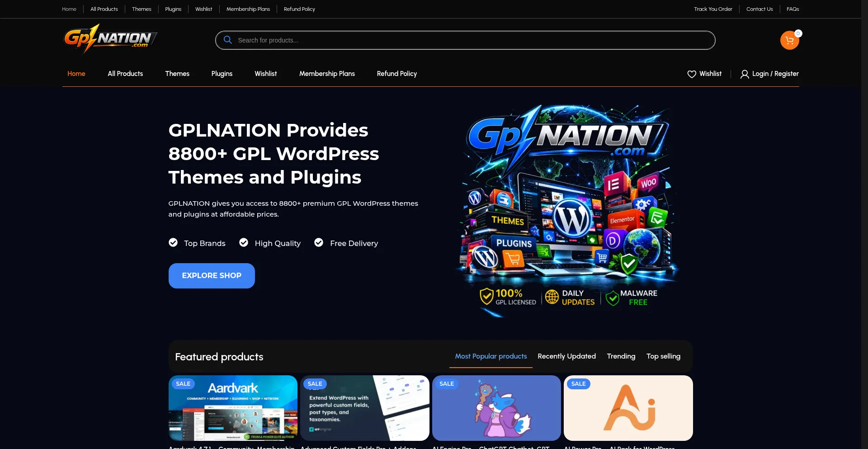Open the shopping cart icon
The image size is (868, 449).
point(789,40)
